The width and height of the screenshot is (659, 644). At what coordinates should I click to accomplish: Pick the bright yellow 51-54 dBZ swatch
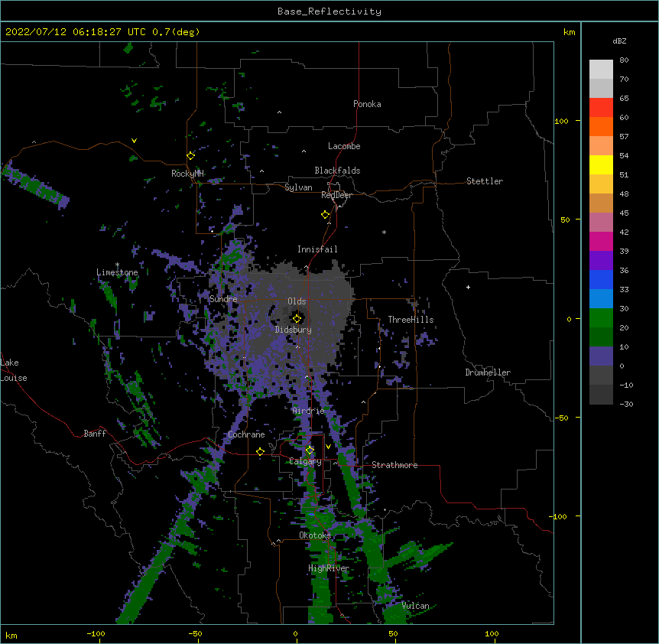click(601, 164)
